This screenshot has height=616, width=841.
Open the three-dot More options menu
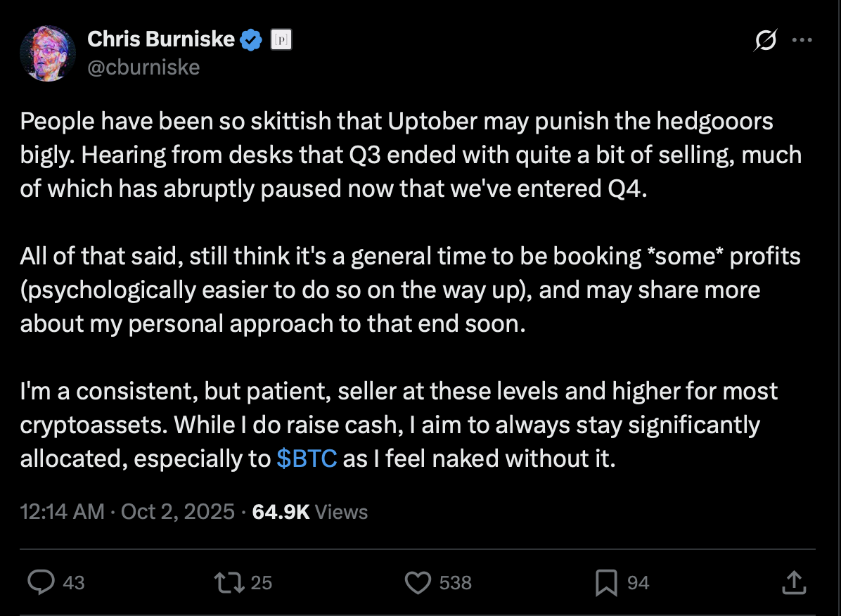802,41
